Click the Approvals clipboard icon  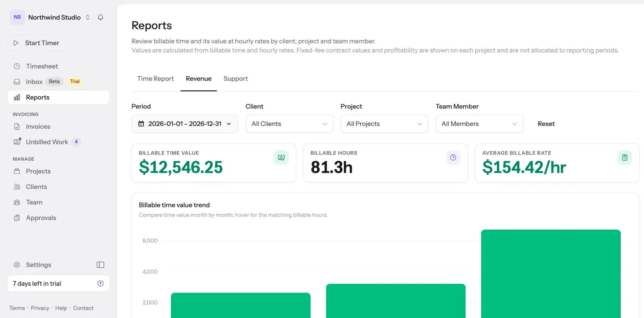click(17, 218)
